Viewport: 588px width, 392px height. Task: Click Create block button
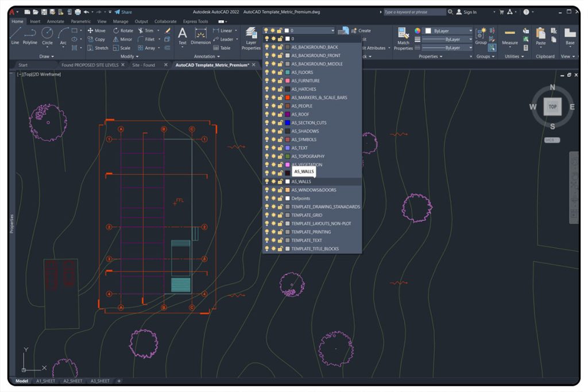point(361,31)
